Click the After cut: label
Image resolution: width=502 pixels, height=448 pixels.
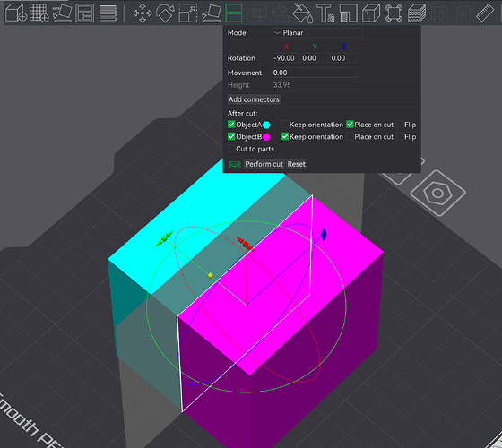point(242,113)
